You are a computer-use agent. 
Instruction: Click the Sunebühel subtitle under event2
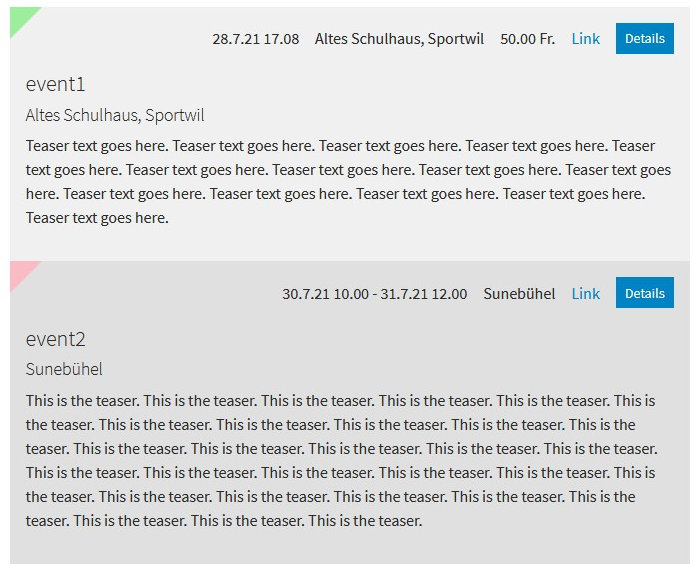click(x=64, y=369)
